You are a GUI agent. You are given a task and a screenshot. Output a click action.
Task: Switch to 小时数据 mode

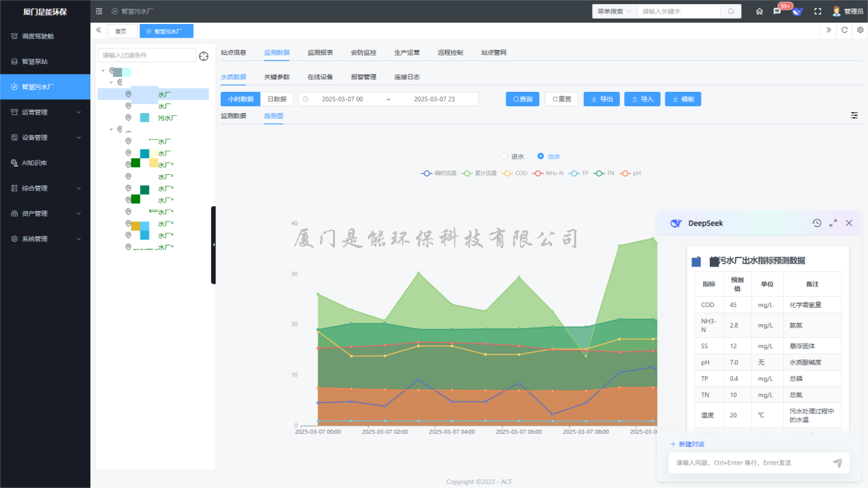tap(240, 99)
